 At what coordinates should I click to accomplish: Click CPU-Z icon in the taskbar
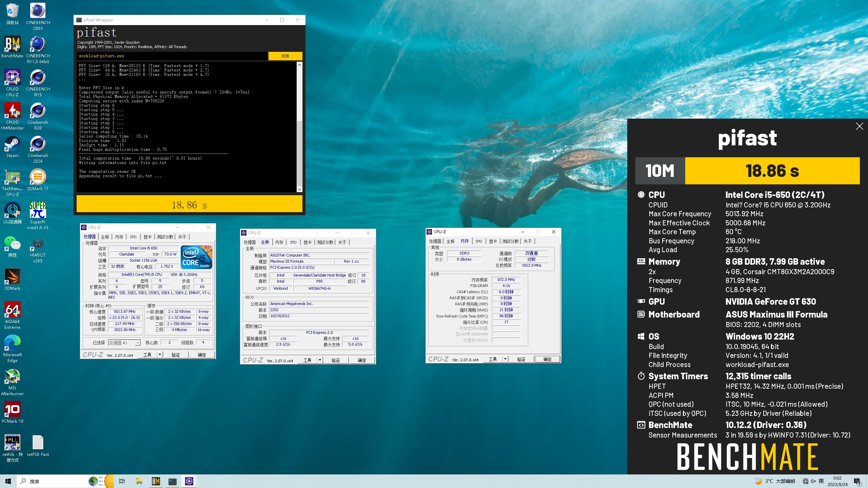(189, 481)
